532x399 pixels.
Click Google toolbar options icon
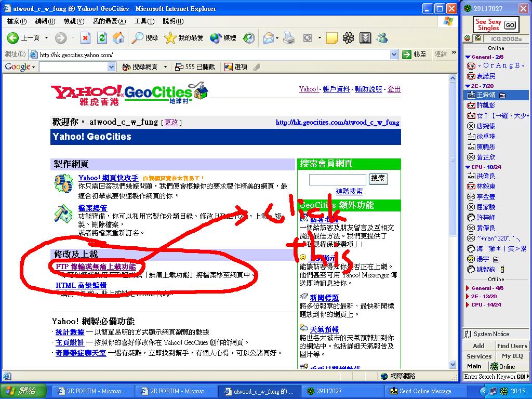pos(229,67)
